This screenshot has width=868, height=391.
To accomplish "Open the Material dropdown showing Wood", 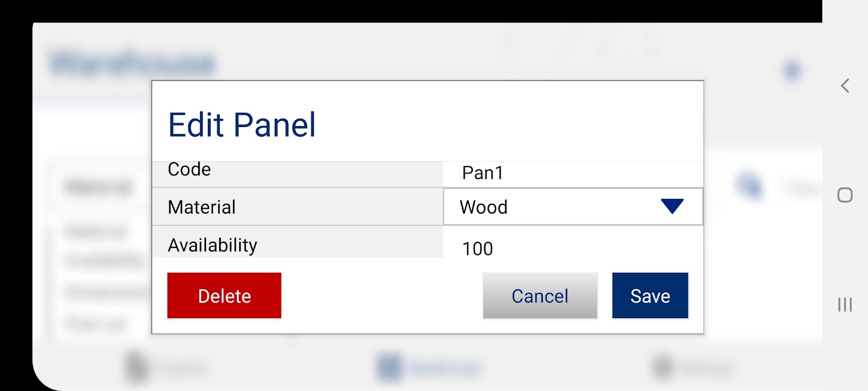I will [573, 207].
